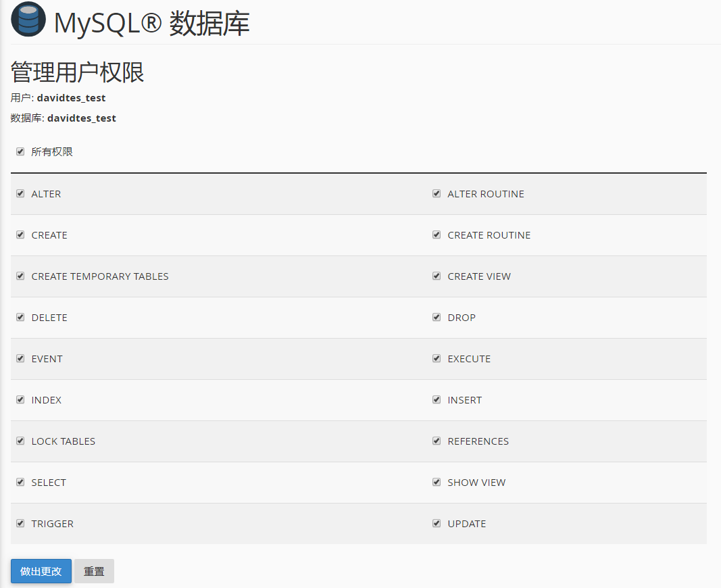
Task: Toggle the CREATE VIEW checkbox
Action: (x=437, y=276)
